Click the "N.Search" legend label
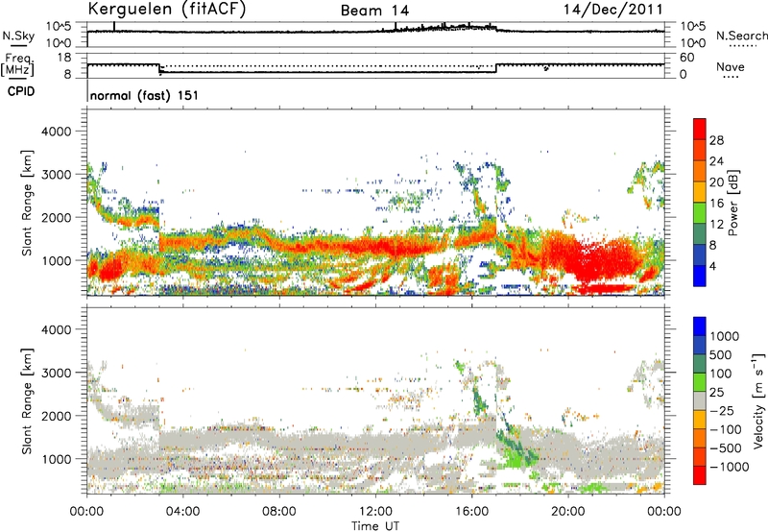The image size is (768, 532). click(x=741, y=36)
